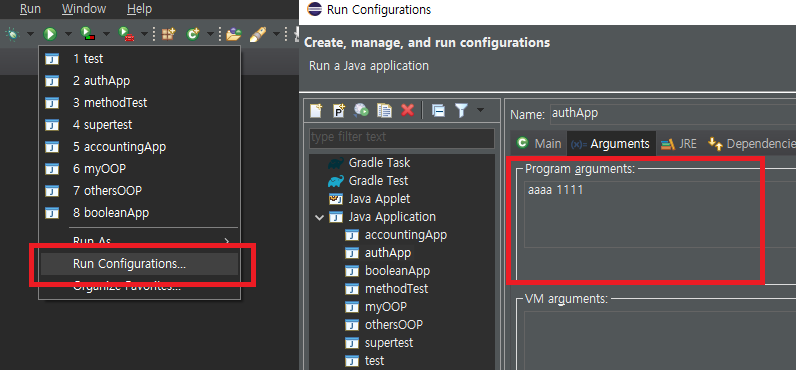The height and width of the screenshot is (370, 796).
Task: Click Collapse All icon in configurations toolbar
Action: pyautogui.click(x=438, y=110)
